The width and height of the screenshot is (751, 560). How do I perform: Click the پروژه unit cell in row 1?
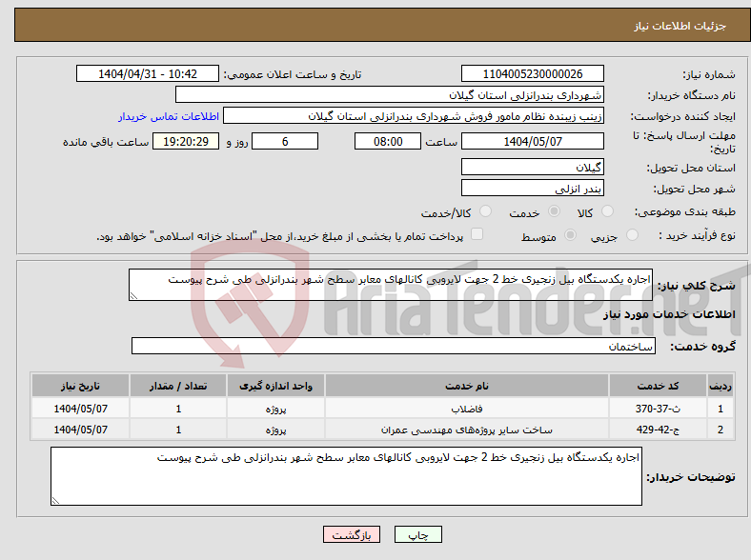(275, 409)
